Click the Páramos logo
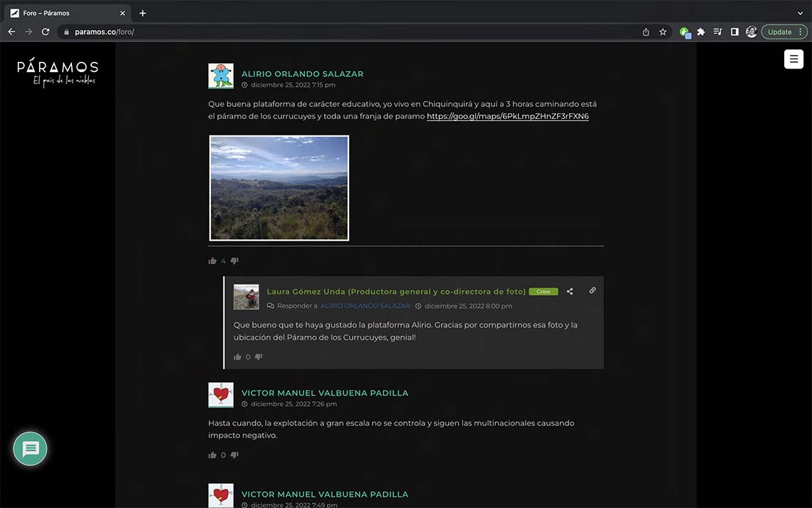This screenshot has width=812, height=508. [58, 72]
